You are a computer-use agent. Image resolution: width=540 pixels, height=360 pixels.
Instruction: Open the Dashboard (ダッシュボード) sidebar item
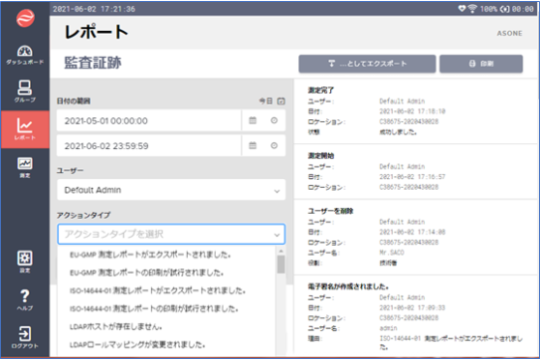pyautogui.click(x=25, y=55)
